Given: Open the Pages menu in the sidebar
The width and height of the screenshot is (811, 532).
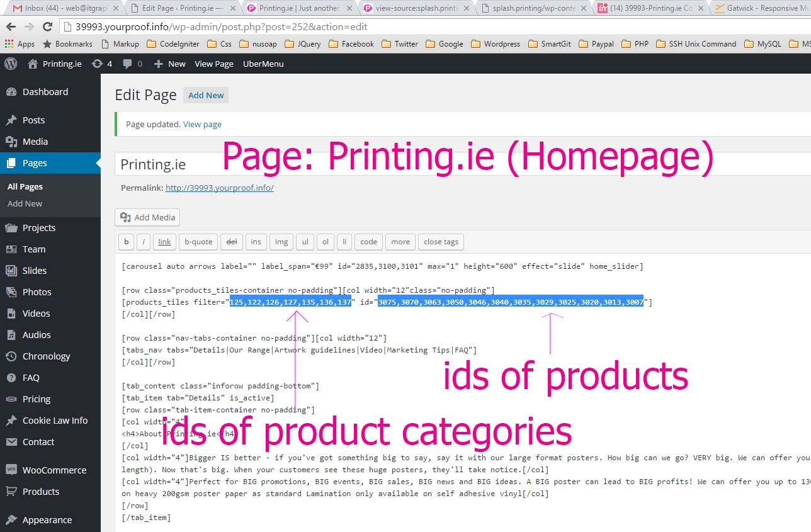Looking at the screenshot, I should coord(50,163).
